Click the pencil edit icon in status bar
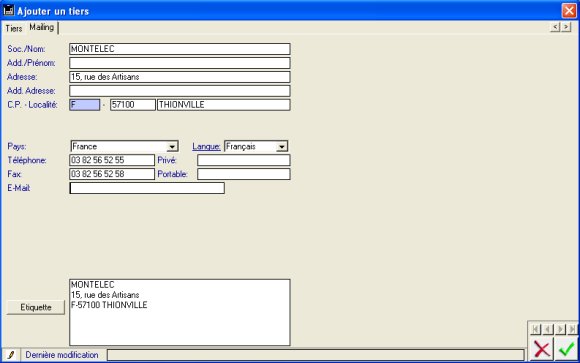The image size is (580, 363). click(11, 355)
